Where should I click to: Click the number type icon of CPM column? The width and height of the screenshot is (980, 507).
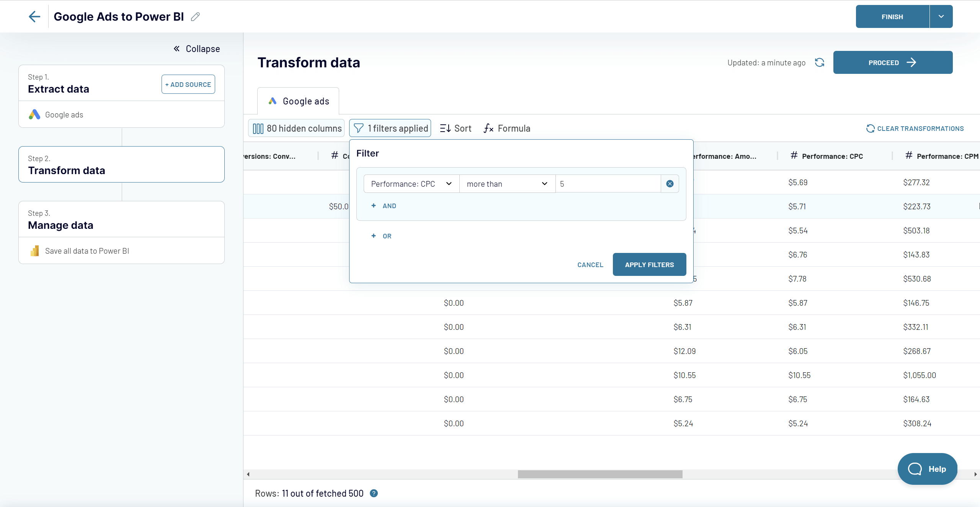[x=909, y=155]
